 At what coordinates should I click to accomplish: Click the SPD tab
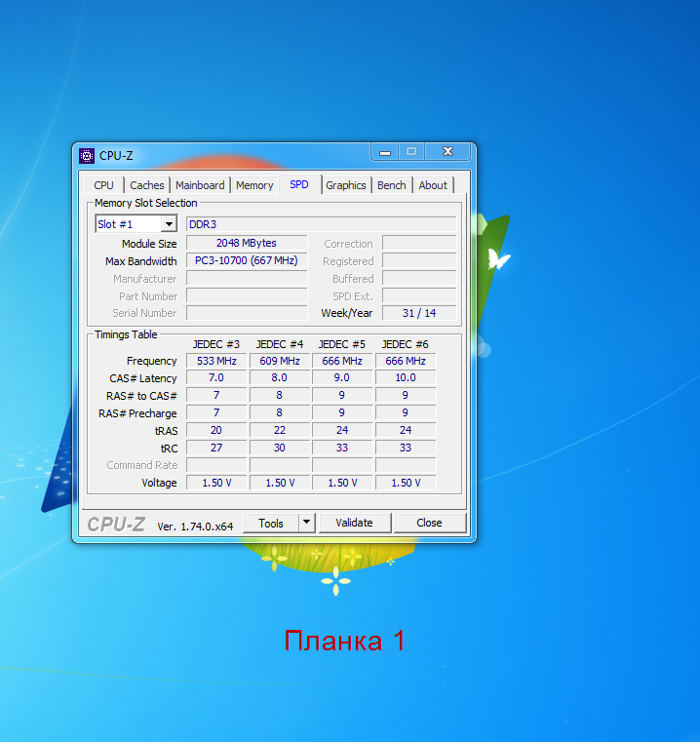299,184
